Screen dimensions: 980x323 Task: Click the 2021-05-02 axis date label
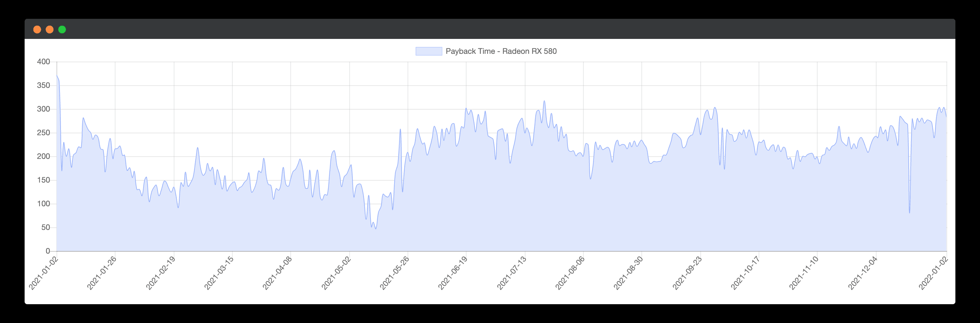click(336, 273)
